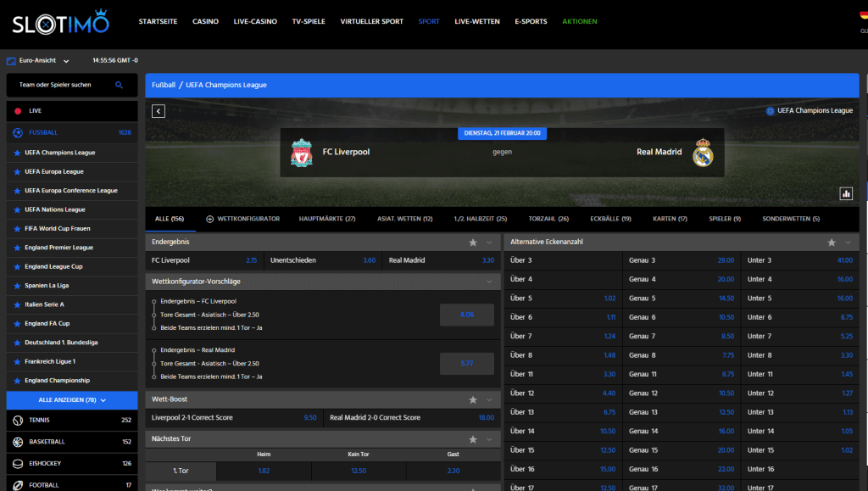Image resolution: width=868 pixels, height=491 pixels.
Task: Click the Euro-Ansicht view icon
Action: coord(11,61)
